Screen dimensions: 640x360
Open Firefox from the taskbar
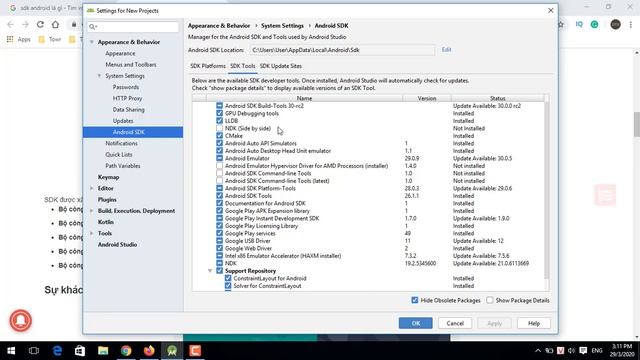point(149,351)
